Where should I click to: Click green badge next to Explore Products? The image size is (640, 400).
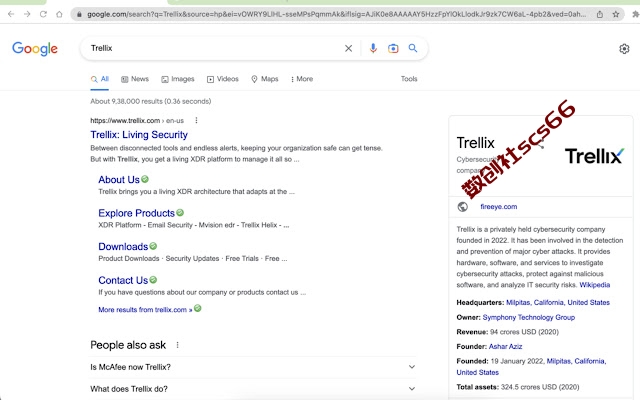(180, 213)
